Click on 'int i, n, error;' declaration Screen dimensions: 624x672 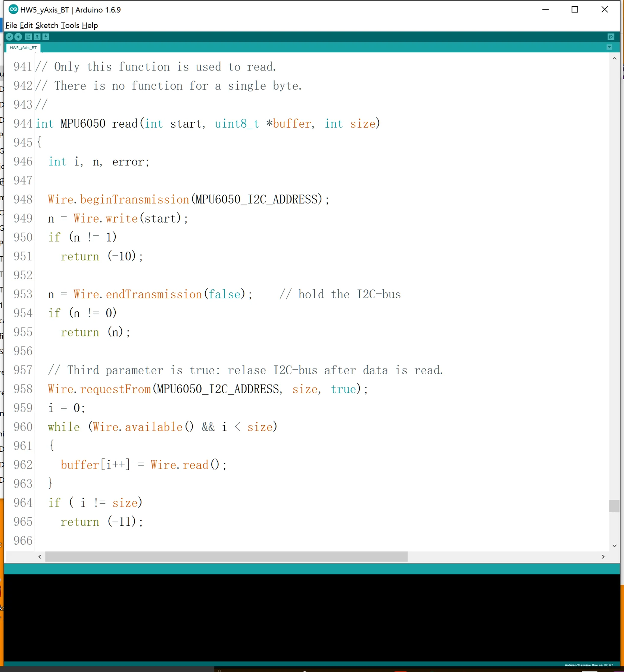coord(99,162)
